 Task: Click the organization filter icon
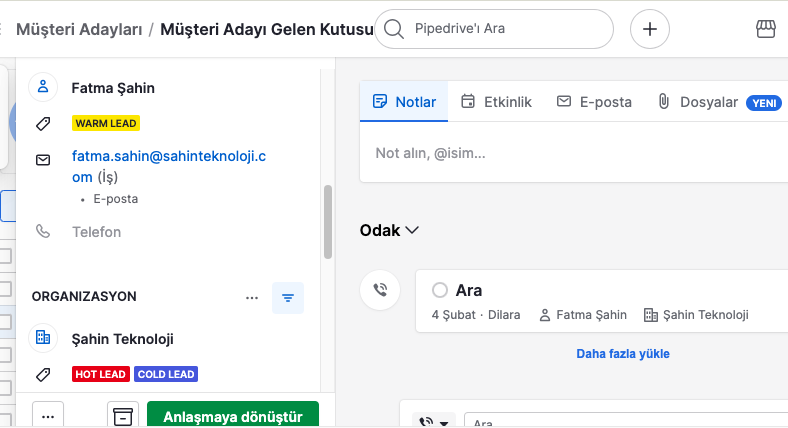tap(288, 297)
